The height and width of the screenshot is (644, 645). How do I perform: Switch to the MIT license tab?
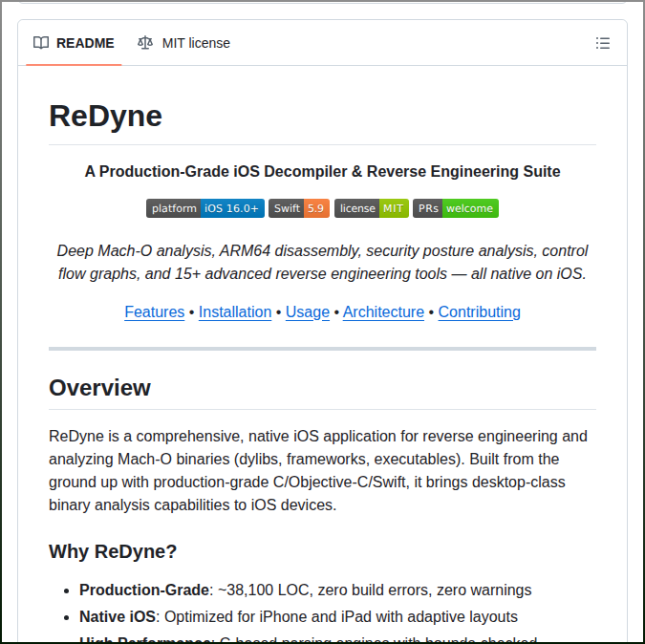click(183, 43)
